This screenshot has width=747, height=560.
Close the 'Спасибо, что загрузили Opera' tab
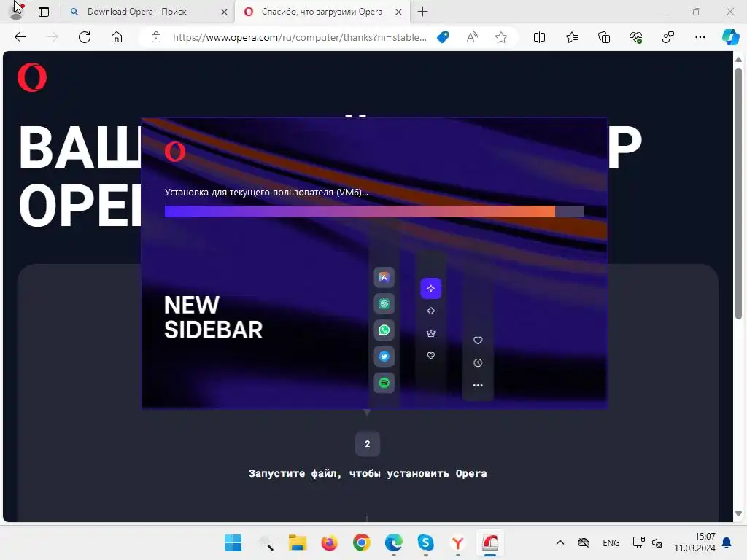point(399,12)
